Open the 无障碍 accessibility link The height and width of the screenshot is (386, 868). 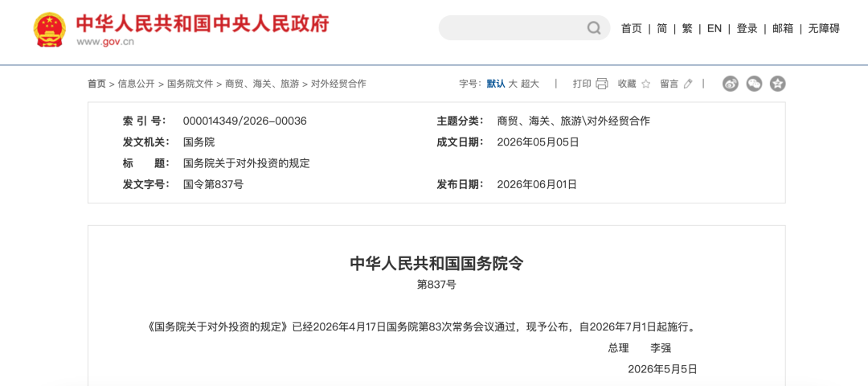[824, 29]
